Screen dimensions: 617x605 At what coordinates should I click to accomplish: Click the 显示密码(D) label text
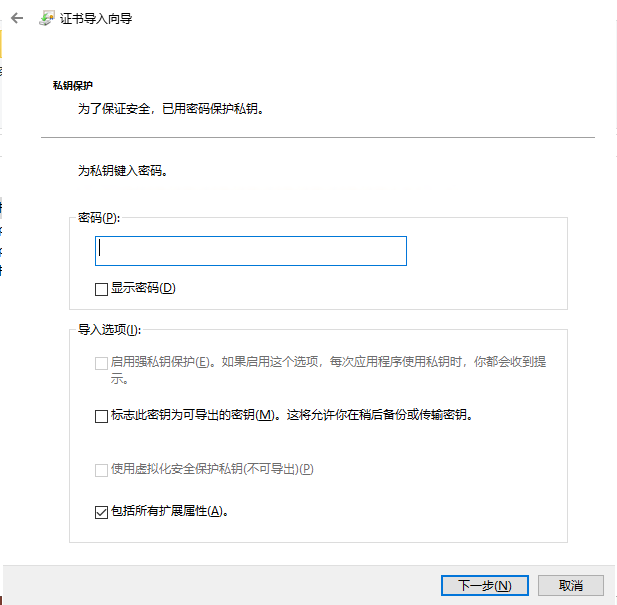coord(143,288)
